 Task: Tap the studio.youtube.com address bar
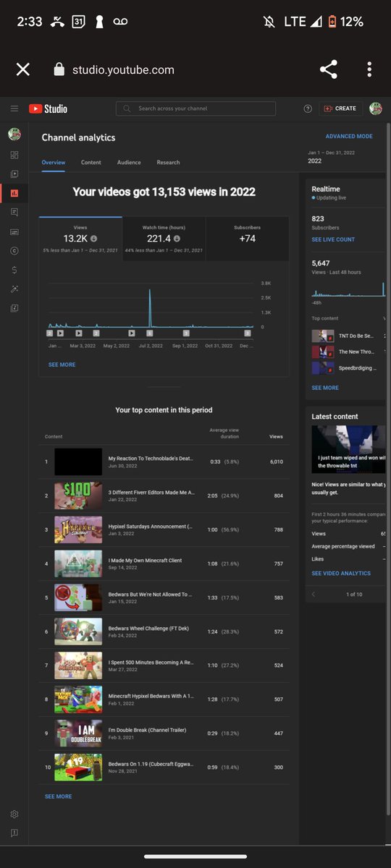click(123, 70)
